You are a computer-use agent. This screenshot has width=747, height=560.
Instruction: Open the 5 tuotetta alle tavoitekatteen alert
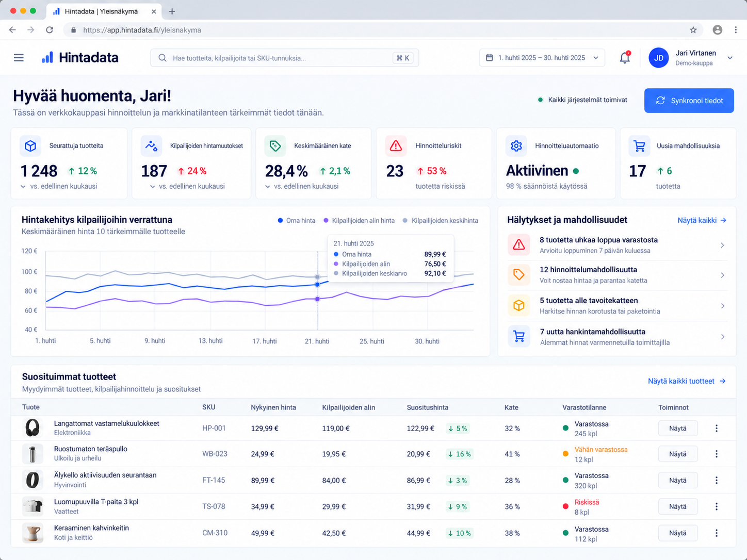[x=617, y=306]
